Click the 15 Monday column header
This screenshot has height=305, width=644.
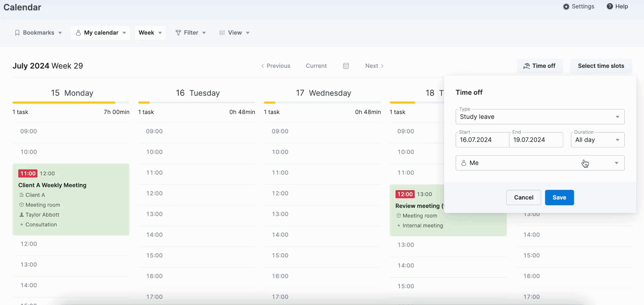tap(72, 93)
